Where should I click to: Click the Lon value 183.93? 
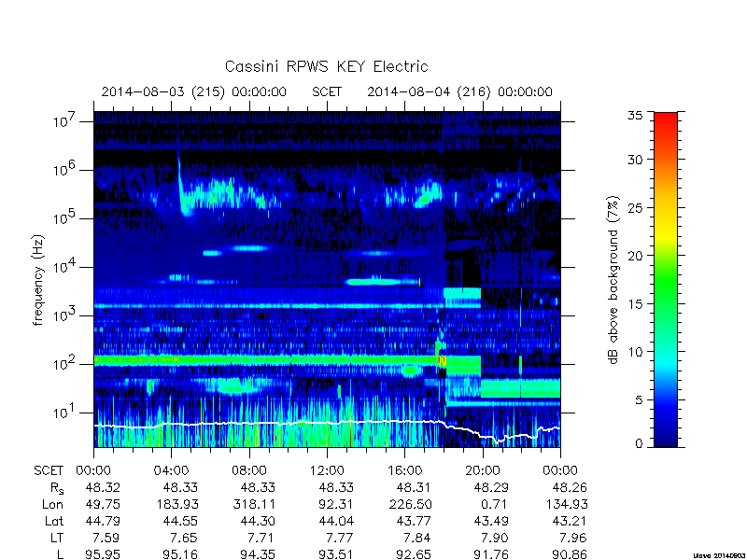(x=177, y=504)
